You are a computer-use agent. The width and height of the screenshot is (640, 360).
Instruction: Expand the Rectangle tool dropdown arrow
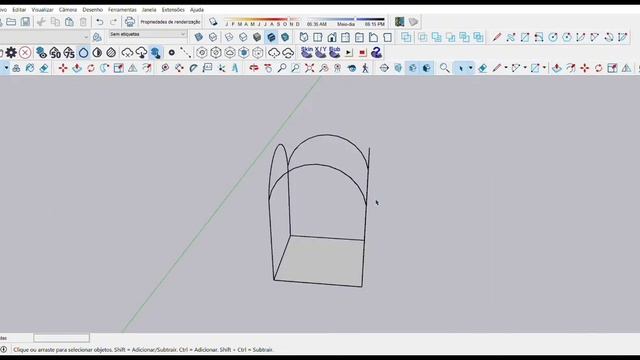pyautogui.click(x=544, y=68)
